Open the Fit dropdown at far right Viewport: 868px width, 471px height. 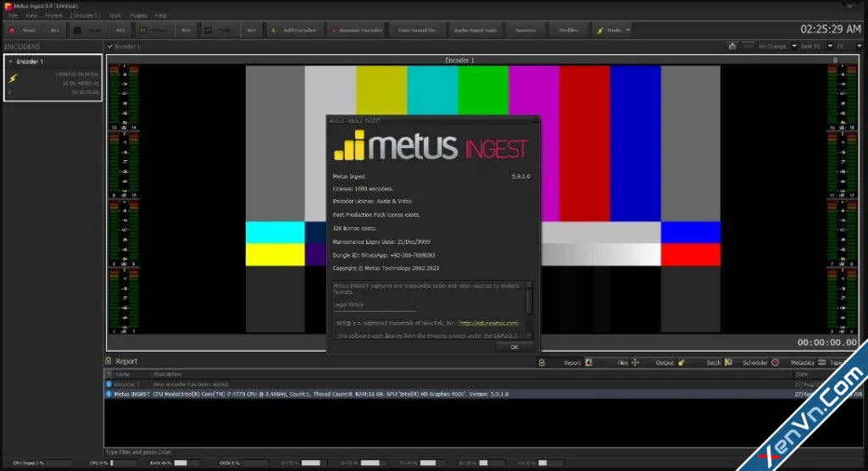[x=849, y=47]
